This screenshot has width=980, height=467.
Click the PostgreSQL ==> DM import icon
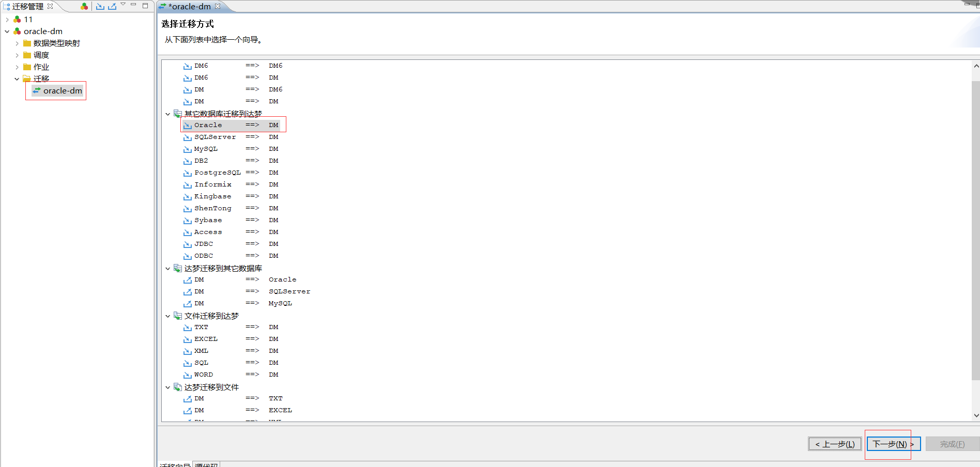tap(188, 173)
